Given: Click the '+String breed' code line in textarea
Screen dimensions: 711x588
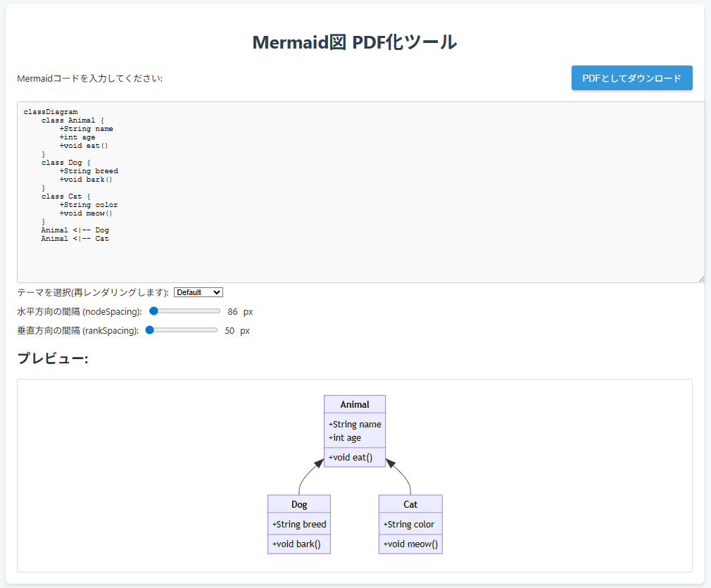Looking at the screenshot, I should pyautogui.click(x=89, y=171).
